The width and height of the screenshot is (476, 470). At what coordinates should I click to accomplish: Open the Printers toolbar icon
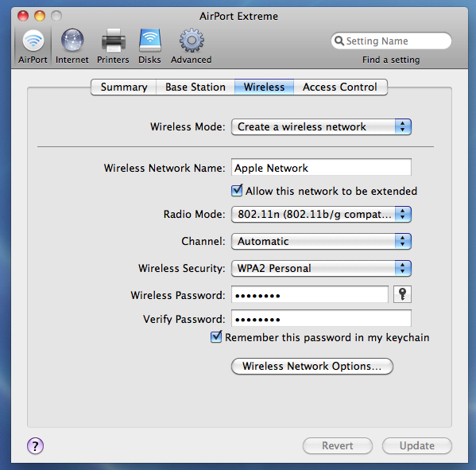point(113,41)
